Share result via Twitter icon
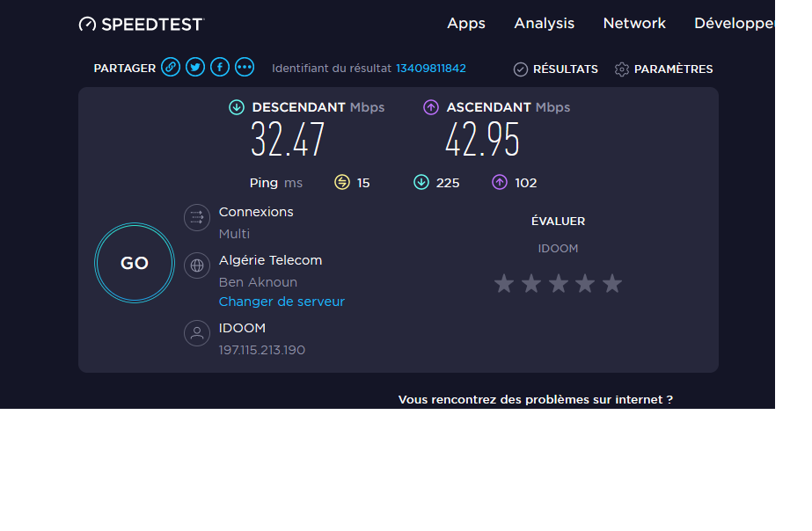 [195, 68]
